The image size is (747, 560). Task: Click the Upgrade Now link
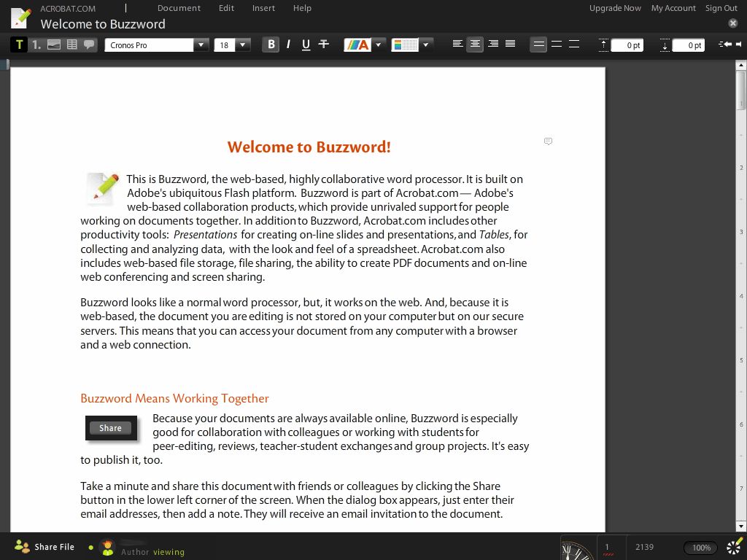pyautogui.click(x=615, y=8)
